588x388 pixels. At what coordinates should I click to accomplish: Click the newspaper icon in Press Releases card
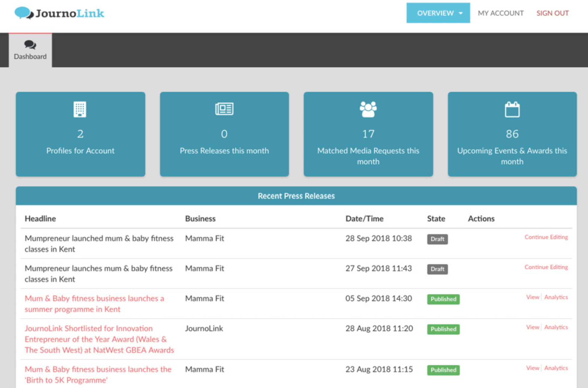224,109
